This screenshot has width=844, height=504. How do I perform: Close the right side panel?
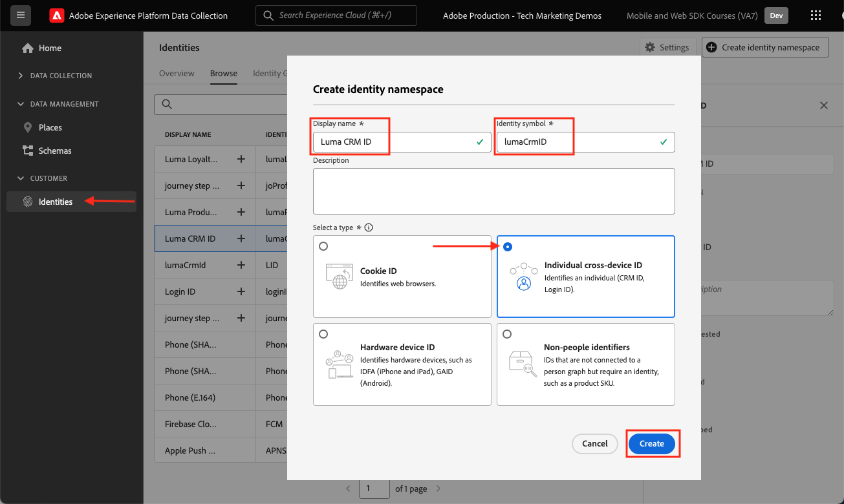point(823,105)
